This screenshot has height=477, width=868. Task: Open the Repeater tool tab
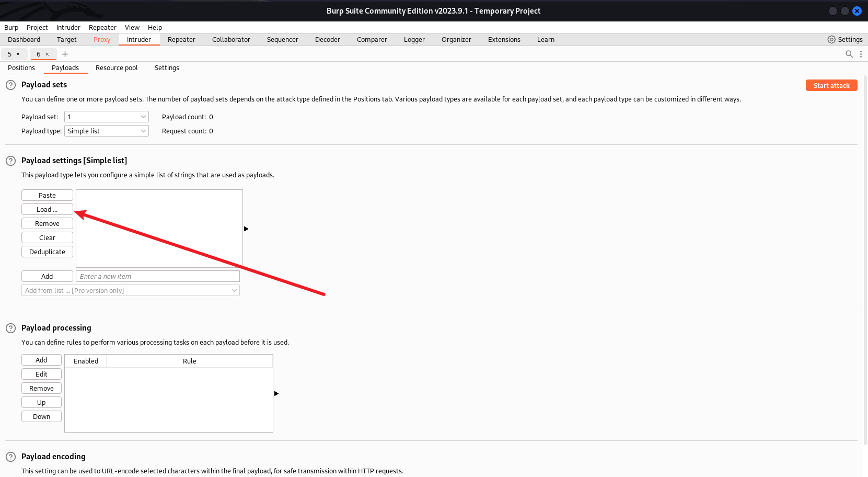(181, 39)
